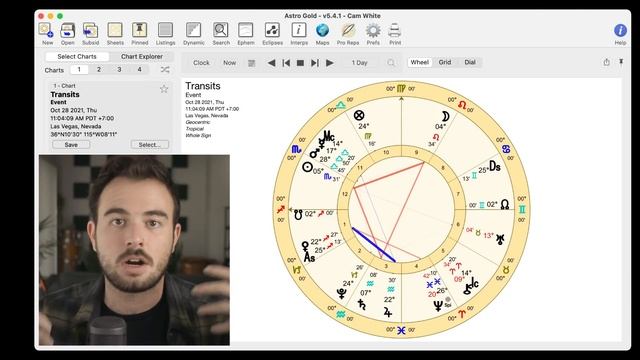This screenshot has width=640, height=360.
Task: Click Oct 28 2021, Thu in chart card
Action: 73,110
